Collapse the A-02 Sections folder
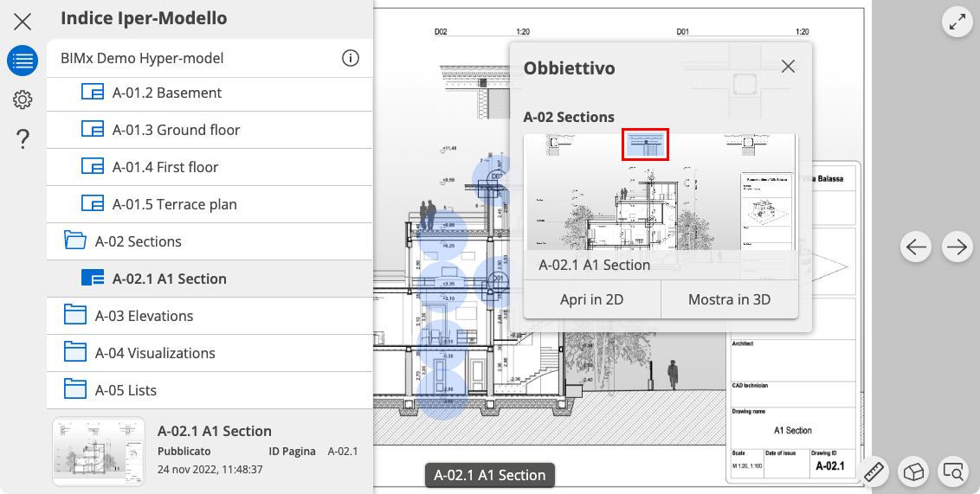The height and width of the screenshot is (494, 980). tap(139, 241)
